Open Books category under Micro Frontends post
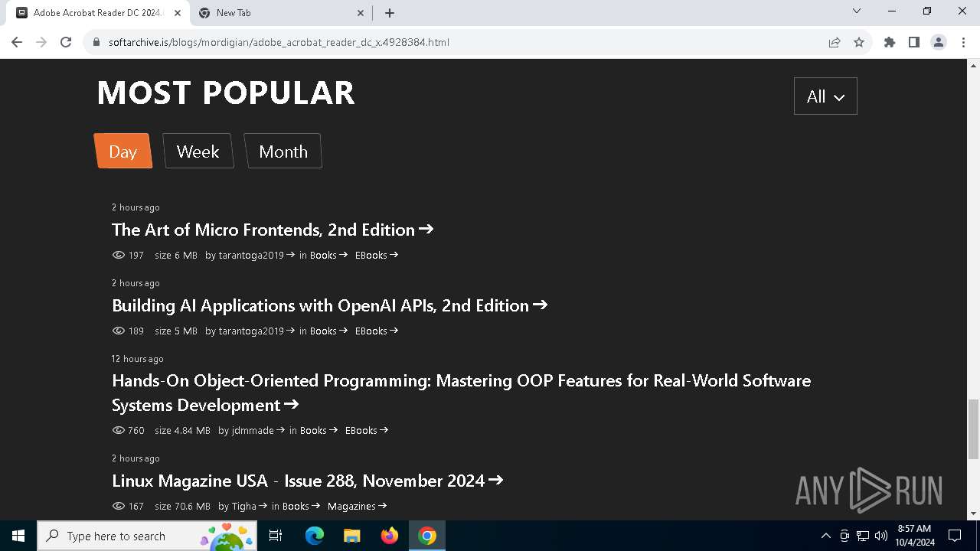This screenshot has width=980, height=551. tap(328, 256)
